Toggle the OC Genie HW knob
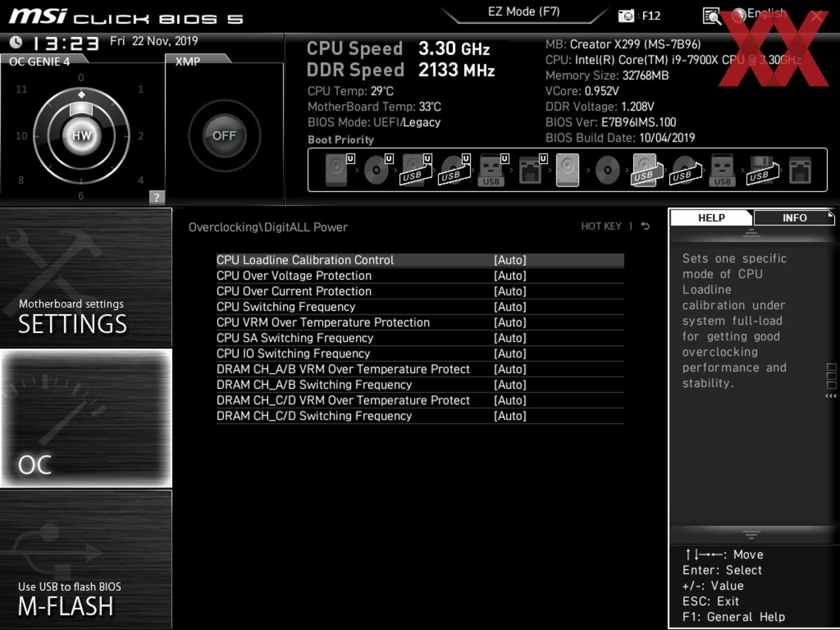840x630 pixels. click(x=82, y=135)
